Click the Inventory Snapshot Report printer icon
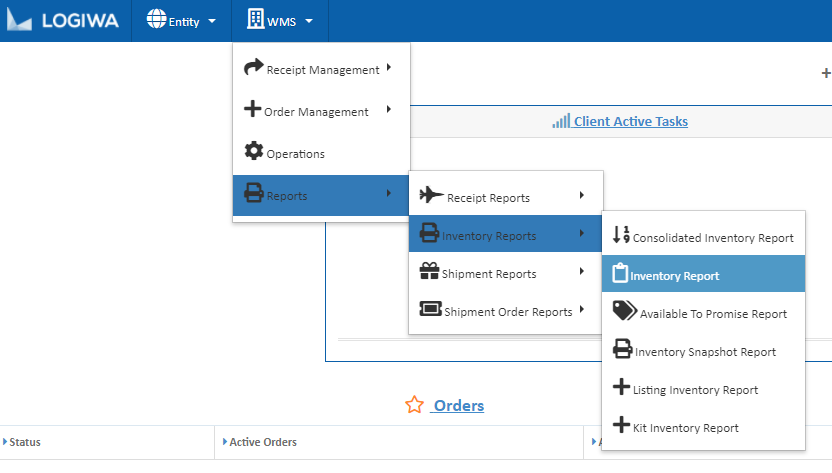The height and width of the screenshot is (473, 832). click(x=622, y=349)
